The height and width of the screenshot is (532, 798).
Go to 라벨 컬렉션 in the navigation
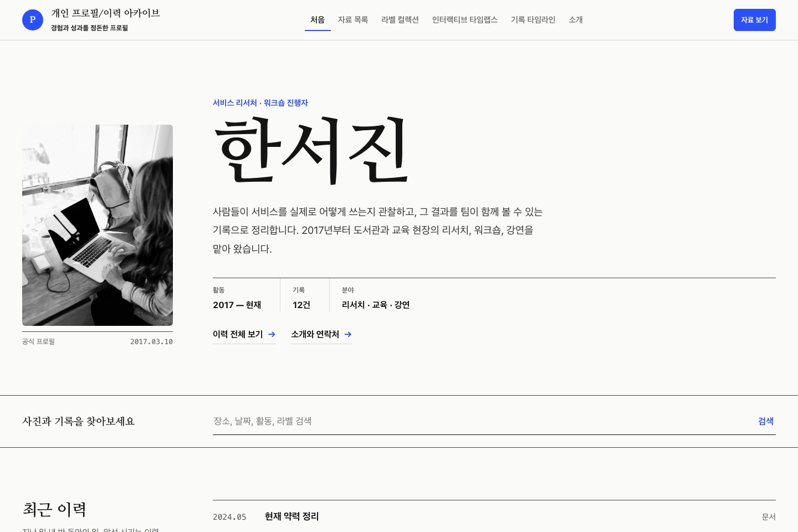coord(400,20)
